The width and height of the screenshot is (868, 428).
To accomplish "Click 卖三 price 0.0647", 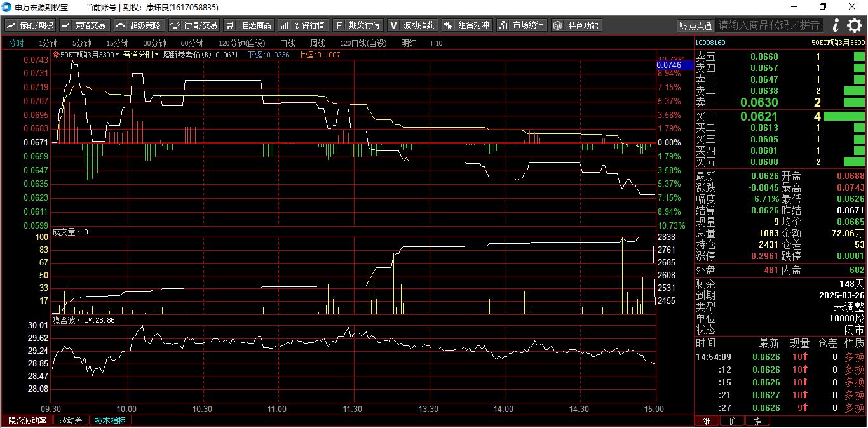I will (x=764, y=79).
